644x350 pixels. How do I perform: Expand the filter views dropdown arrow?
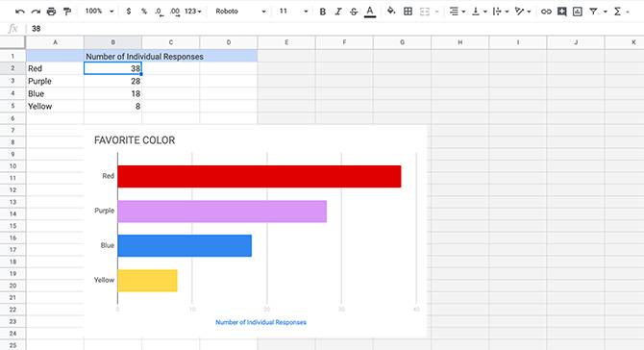[605, 12]
